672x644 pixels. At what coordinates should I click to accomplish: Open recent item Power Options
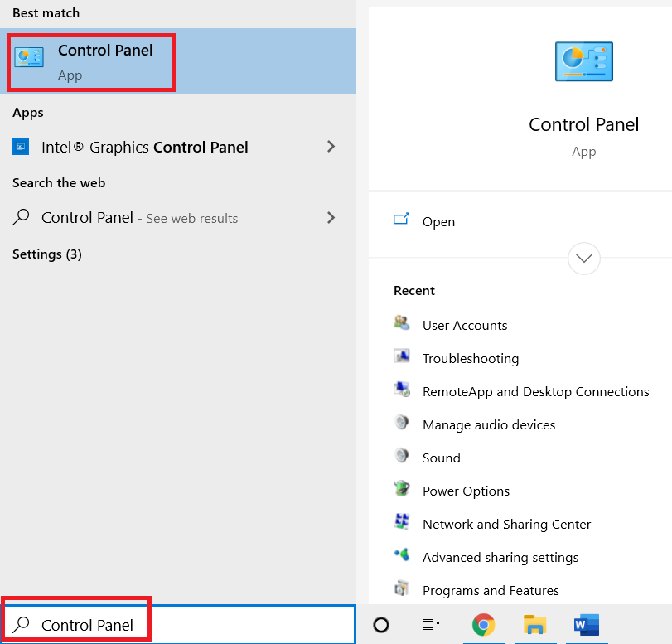tap(466, 491)
